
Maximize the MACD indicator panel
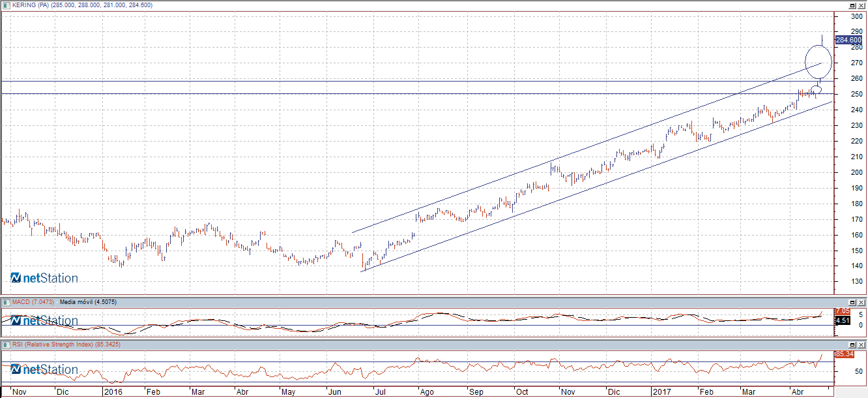852,302
